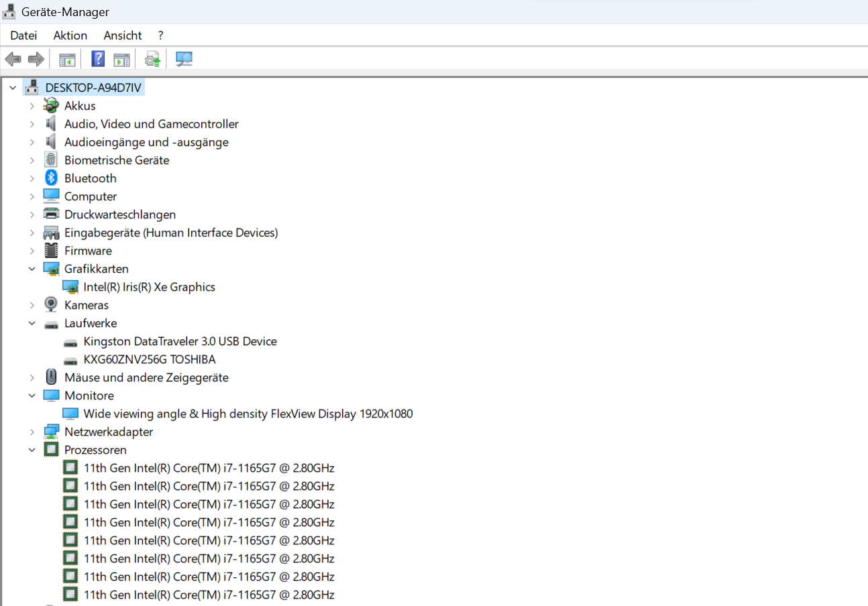This screenshot has width=868, height=606.
Task: Expand the Bluetooth category
Action: (32, 178)
